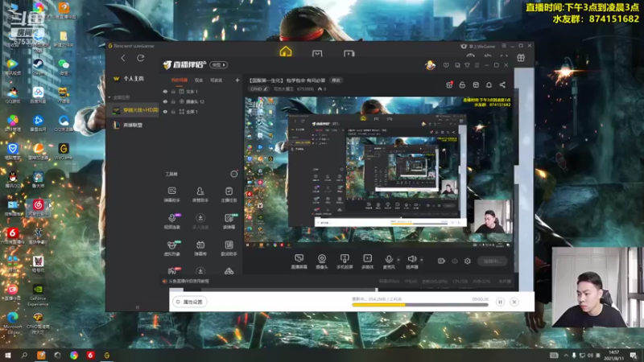
Task: Open the streaming settings gear
Action: tap(468, 261)
